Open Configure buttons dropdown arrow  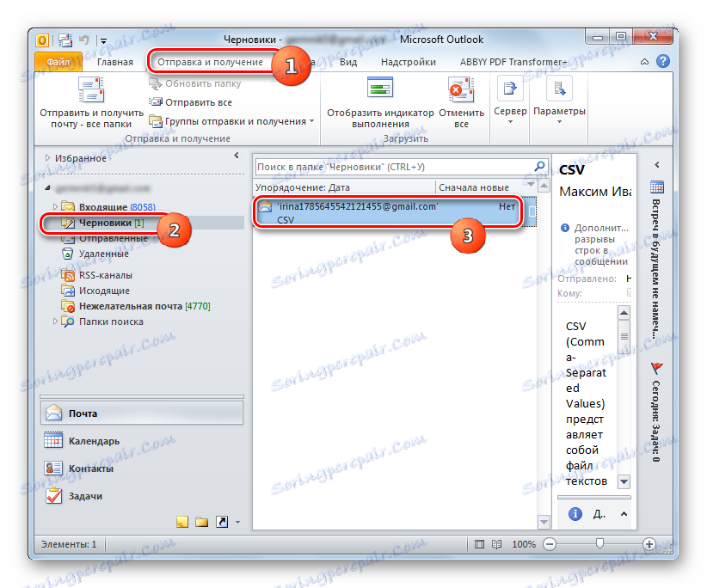[x=237, y=523]
